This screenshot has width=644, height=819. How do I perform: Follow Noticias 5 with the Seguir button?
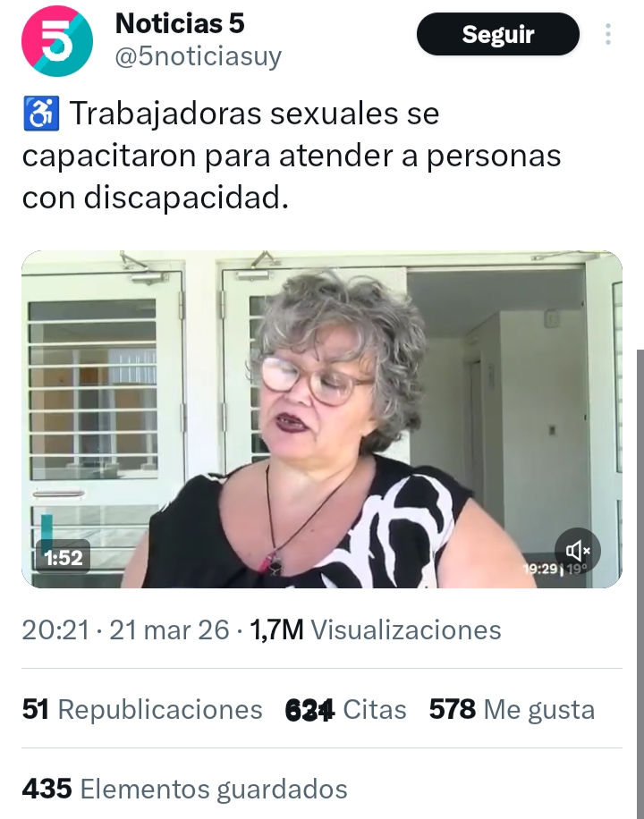point(497,34)
